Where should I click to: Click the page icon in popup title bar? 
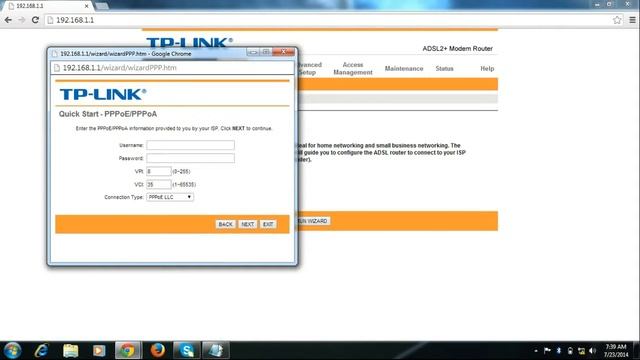tap(55, 54)
